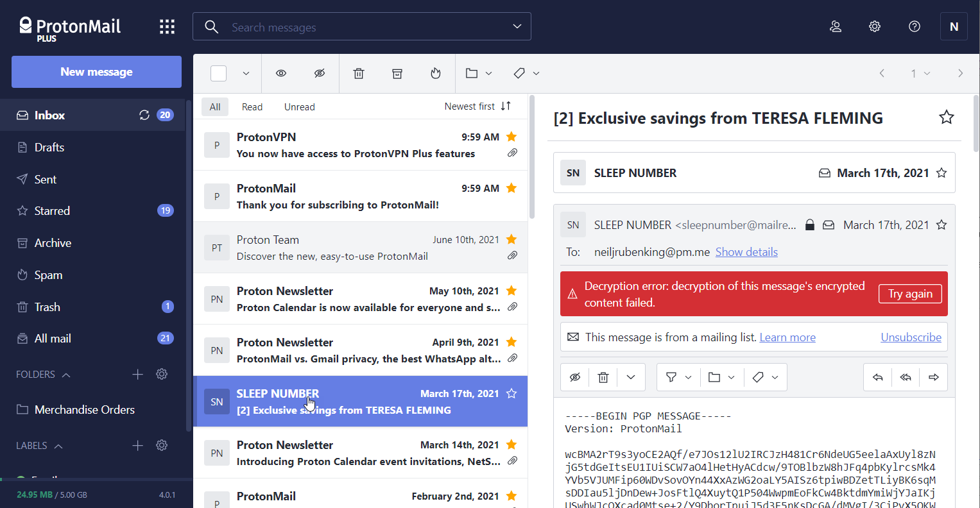Viewport: 980px width, 508px height.
Task: Star the SLEEP NUMBER list entry
Action: [x=511, y=393]
